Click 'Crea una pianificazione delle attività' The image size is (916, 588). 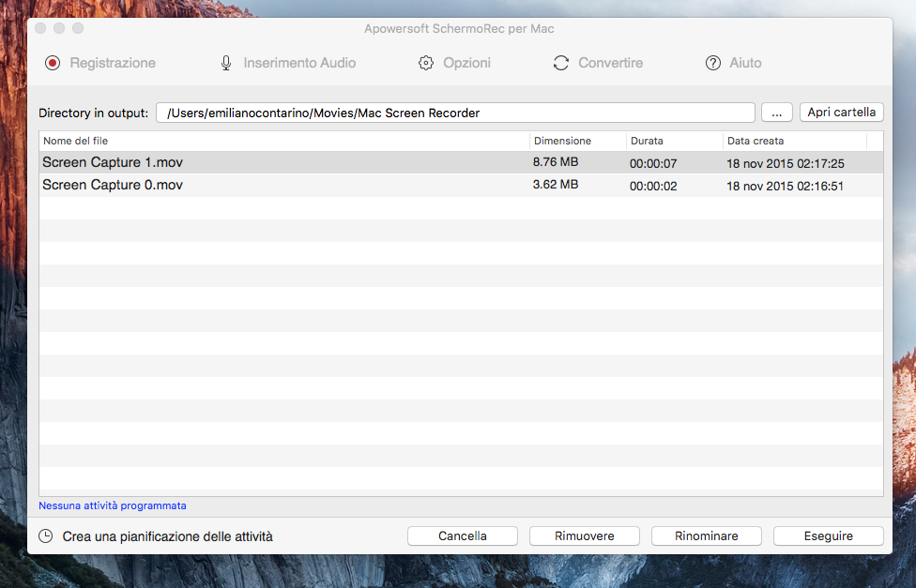(168, 536)
